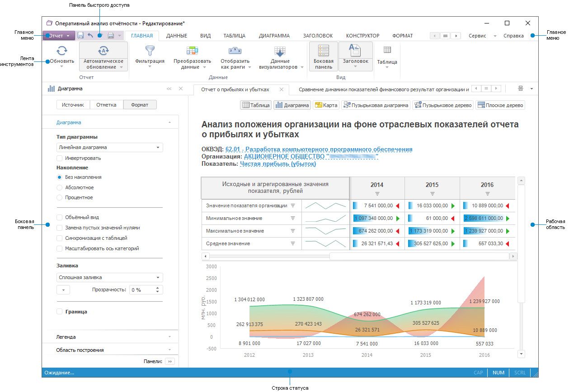
Task: Click the undo arrow in quick access
Action: [x=90, y=36]
